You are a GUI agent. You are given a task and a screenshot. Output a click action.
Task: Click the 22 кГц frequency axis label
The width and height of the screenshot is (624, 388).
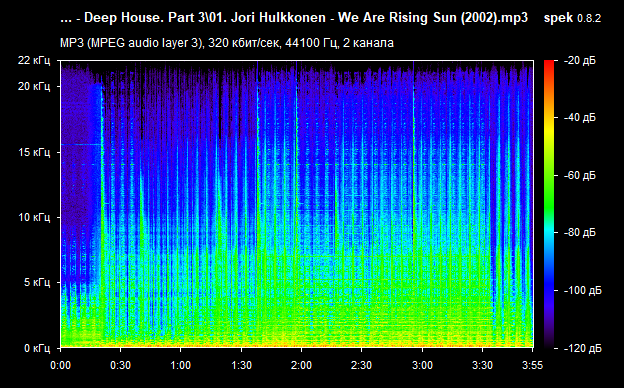pos(34,60)
